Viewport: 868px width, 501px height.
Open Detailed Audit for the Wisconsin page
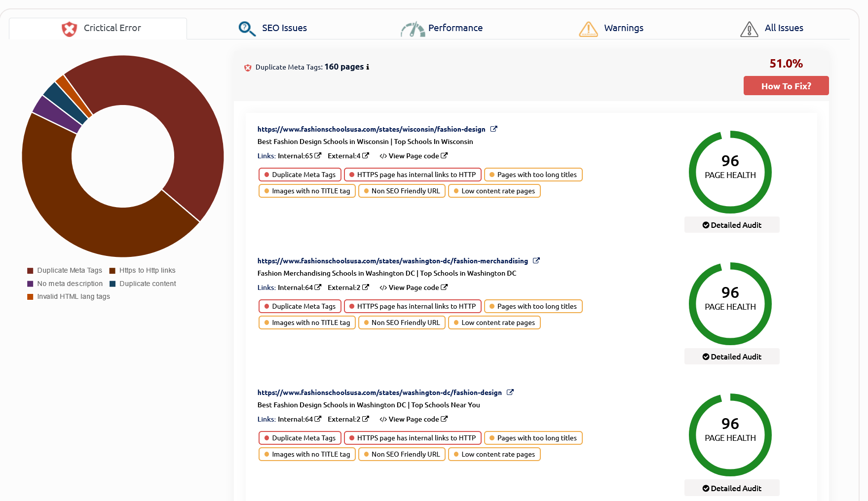click(x=732, y=225)
